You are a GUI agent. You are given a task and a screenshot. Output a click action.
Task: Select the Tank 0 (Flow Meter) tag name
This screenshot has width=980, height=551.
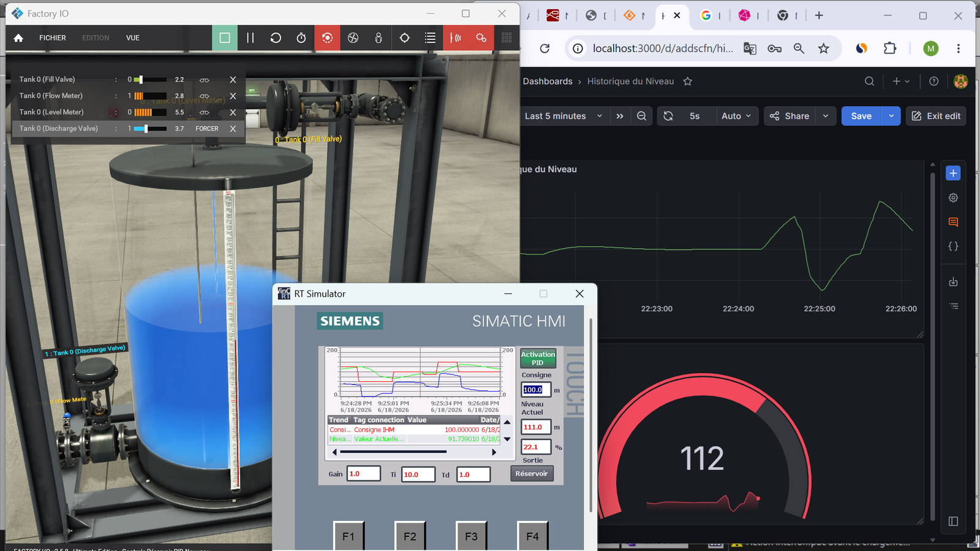pos(51,96)
